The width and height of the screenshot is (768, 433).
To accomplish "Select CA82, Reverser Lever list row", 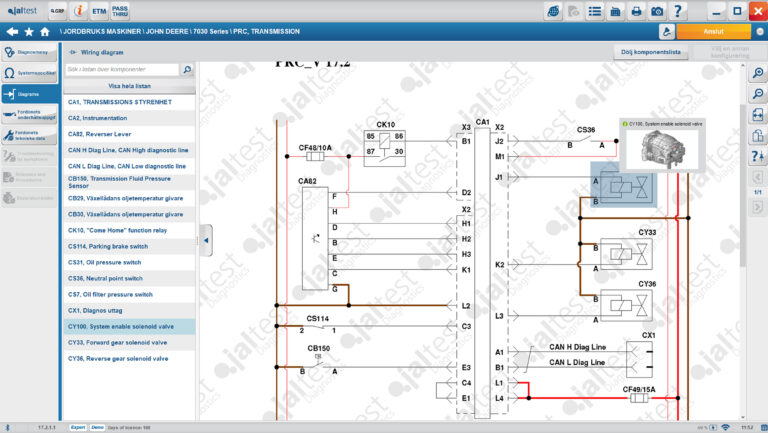I will click(x=129, y=134).
